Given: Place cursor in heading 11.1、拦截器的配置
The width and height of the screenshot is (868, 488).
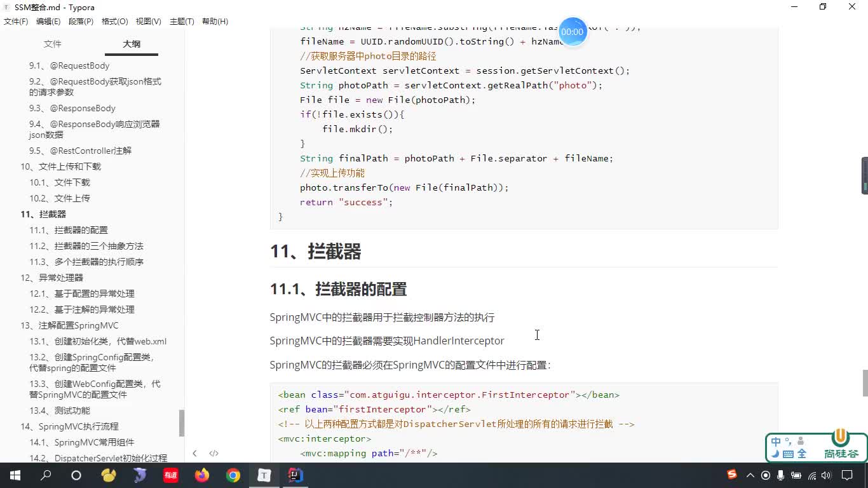Looking at the screenshot, I should [x=338, y=289].
